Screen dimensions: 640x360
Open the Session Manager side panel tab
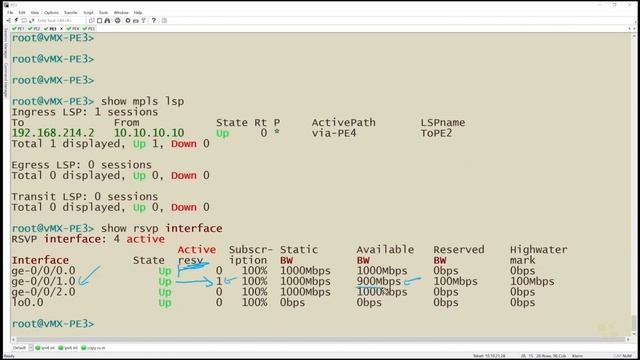[x=5, y=44]
